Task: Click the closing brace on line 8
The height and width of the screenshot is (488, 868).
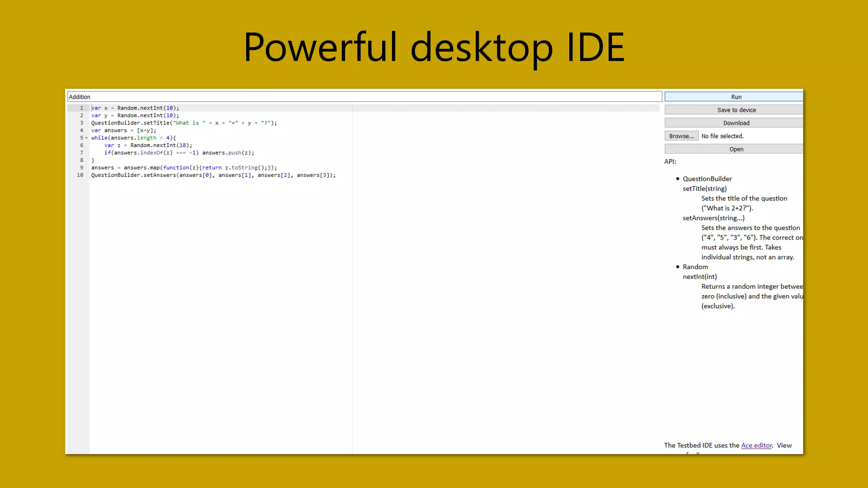Action: click(93, 160)
